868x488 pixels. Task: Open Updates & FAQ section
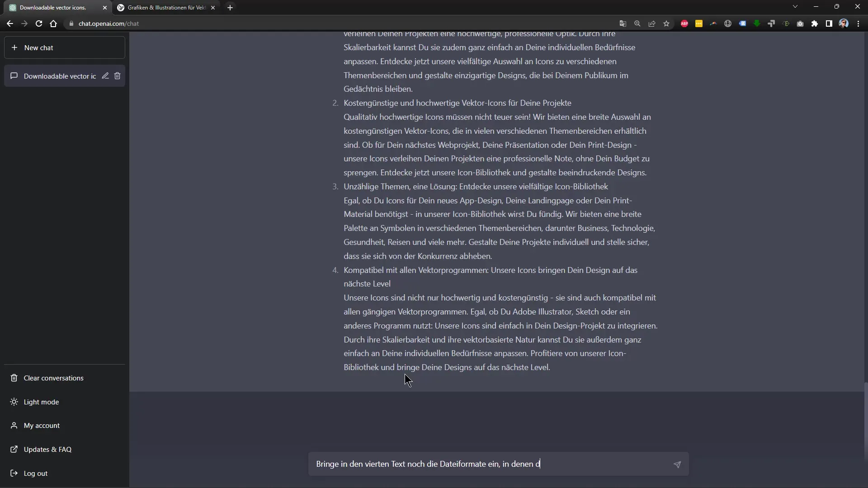(47, 449)
